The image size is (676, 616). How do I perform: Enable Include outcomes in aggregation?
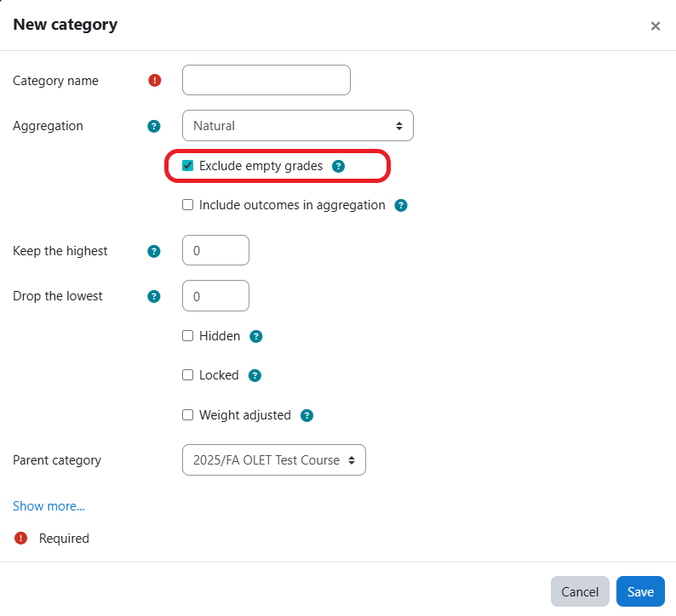pos(188,205)
